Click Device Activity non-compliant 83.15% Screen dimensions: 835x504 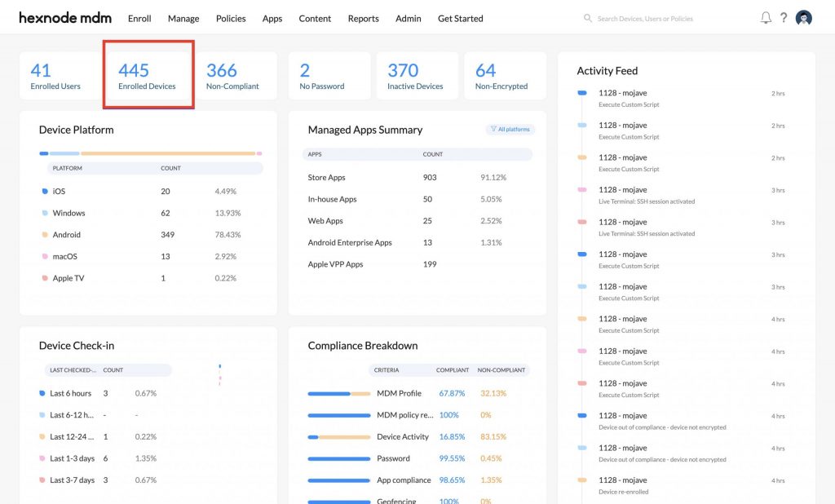tap(493, 437)
